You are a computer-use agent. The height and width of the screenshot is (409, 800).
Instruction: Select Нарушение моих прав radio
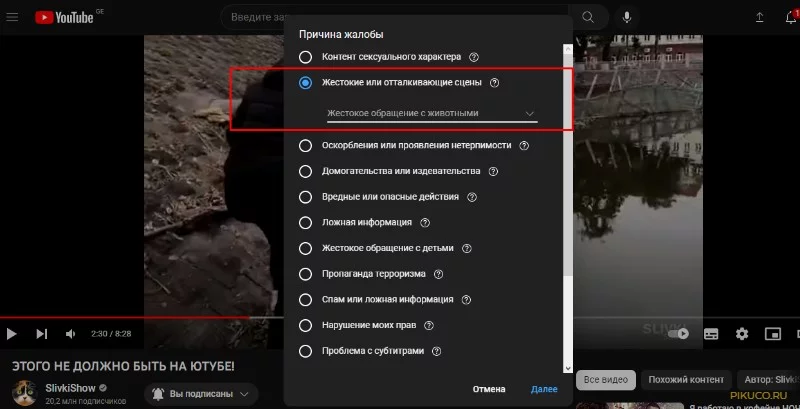pos(305,325)
